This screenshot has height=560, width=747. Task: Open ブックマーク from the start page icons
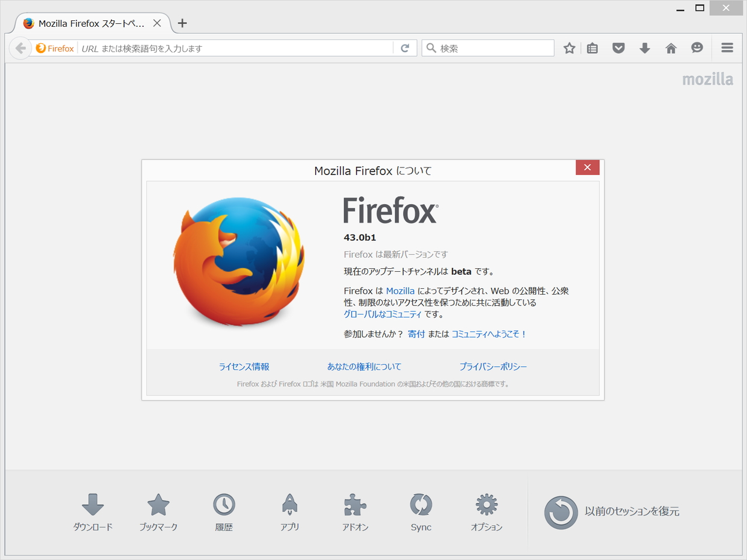(158, 512)
